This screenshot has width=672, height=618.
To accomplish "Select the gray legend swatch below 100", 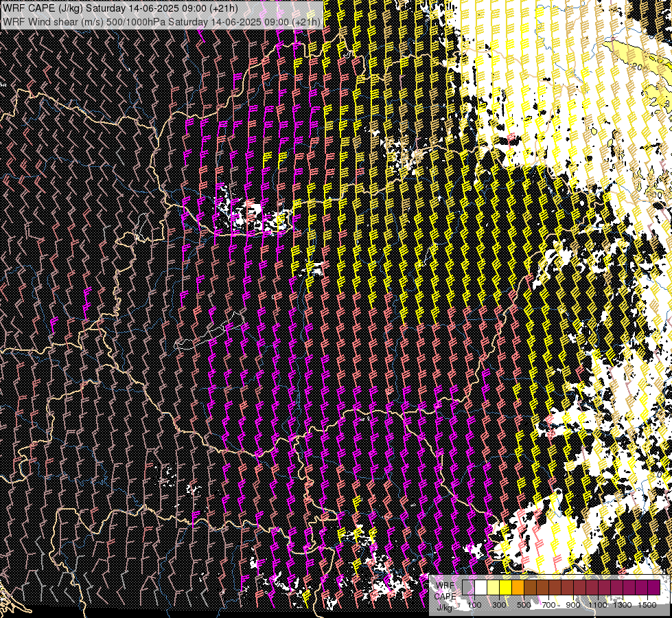I will coord(468,587).
